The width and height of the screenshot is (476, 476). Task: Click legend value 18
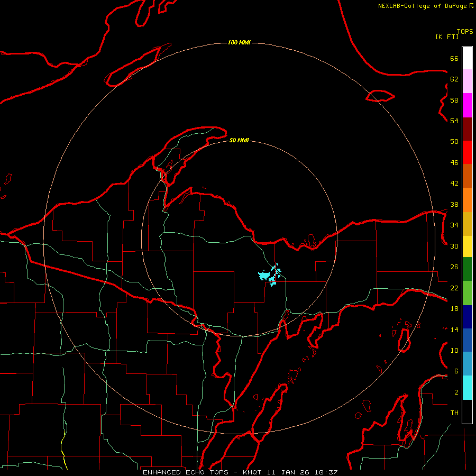tap(454, 309)
